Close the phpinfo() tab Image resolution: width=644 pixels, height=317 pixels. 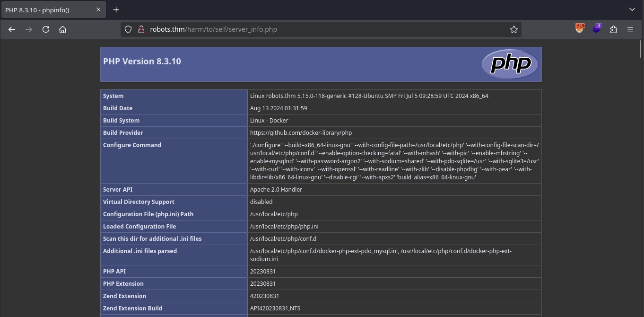98,9
